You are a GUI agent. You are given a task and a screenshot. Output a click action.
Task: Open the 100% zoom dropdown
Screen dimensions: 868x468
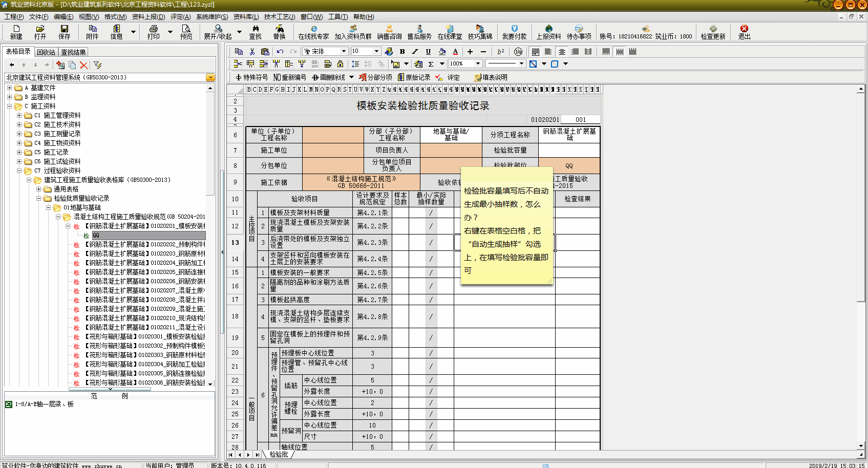click(x=478, y=63)
